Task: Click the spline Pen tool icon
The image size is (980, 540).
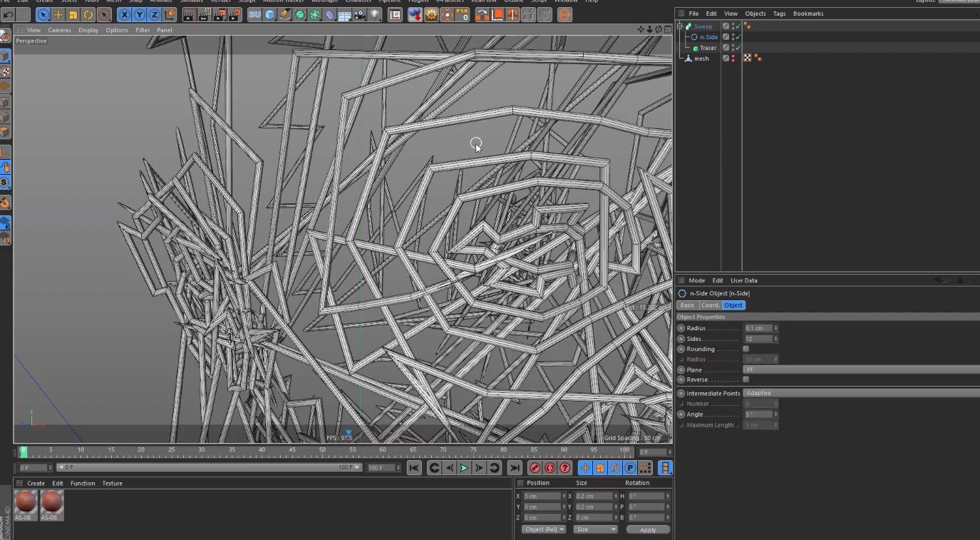Action: point(285,14)
